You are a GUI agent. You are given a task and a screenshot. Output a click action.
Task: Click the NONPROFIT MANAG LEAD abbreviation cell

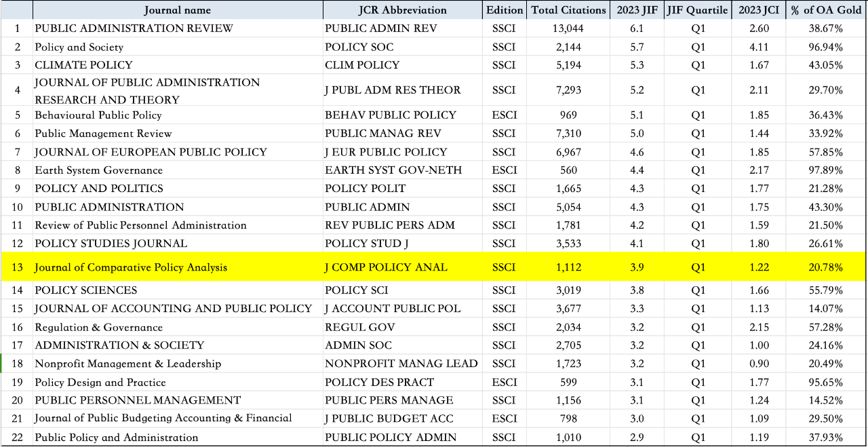401,364
